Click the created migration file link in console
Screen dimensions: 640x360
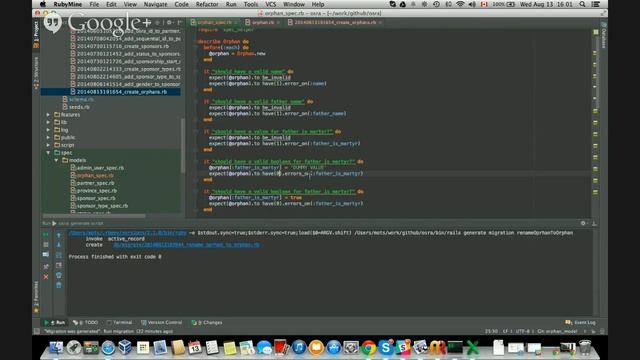coord(187,245)
